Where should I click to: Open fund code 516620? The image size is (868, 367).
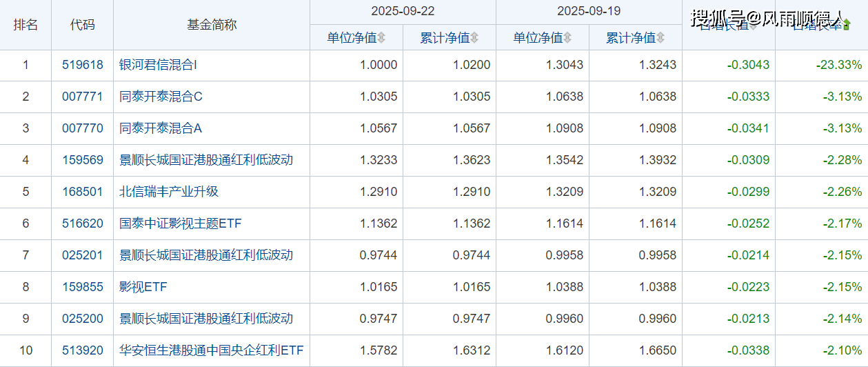tap(82, 224)
